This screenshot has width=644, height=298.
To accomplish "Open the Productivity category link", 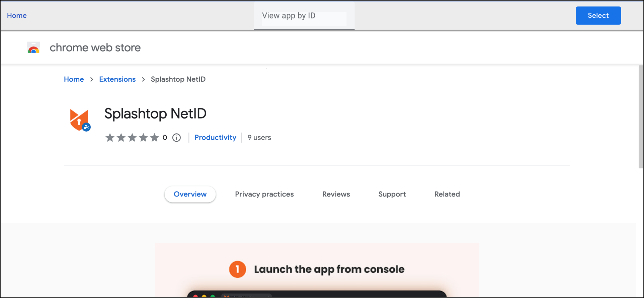I will point(215,138).
